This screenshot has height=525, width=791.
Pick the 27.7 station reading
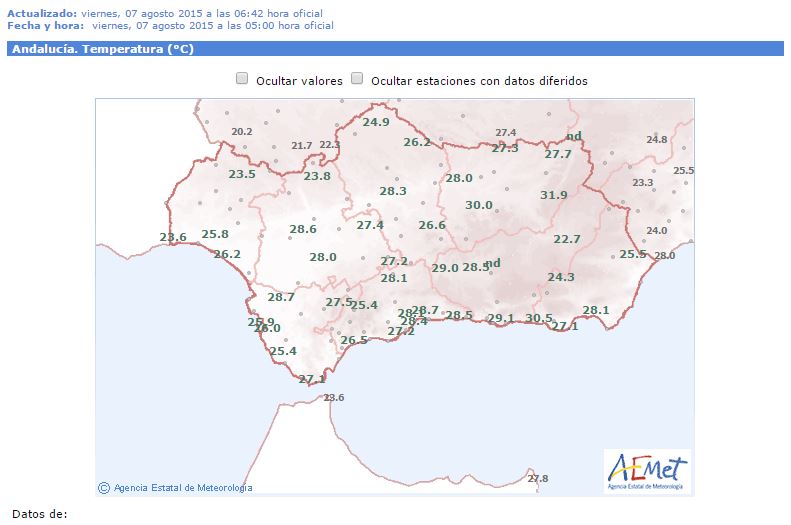pyautogui.click(x=558, y=154)
